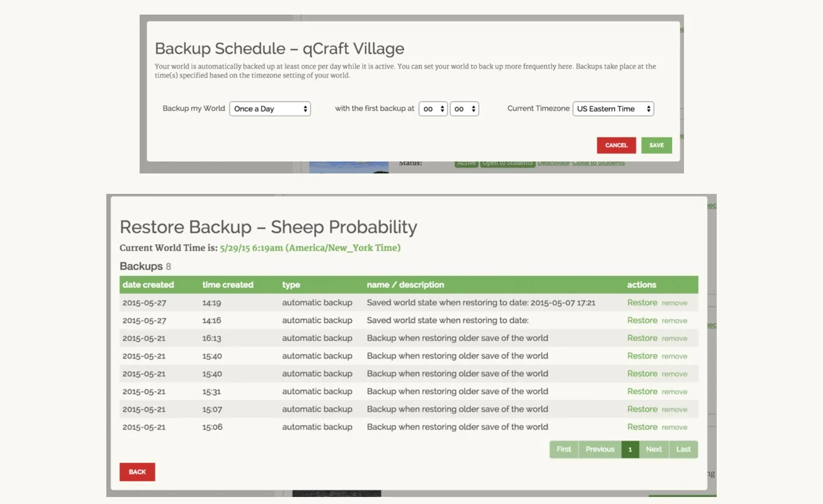Image resolution: width=823 pixels, height=504 pixels.
Task: Open the Backup my World frequency dropdown
Action: click(x=270, y=109)
